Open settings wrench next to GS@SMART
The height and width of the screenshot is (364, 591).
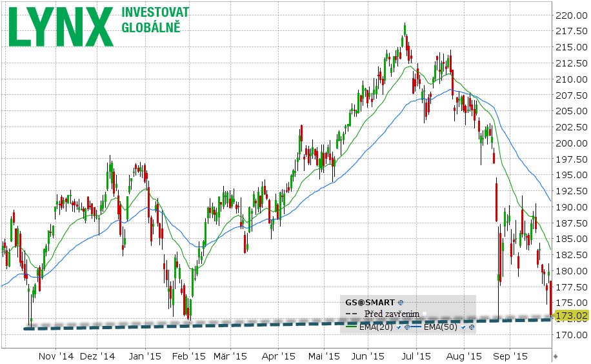[x=401, y=303]
